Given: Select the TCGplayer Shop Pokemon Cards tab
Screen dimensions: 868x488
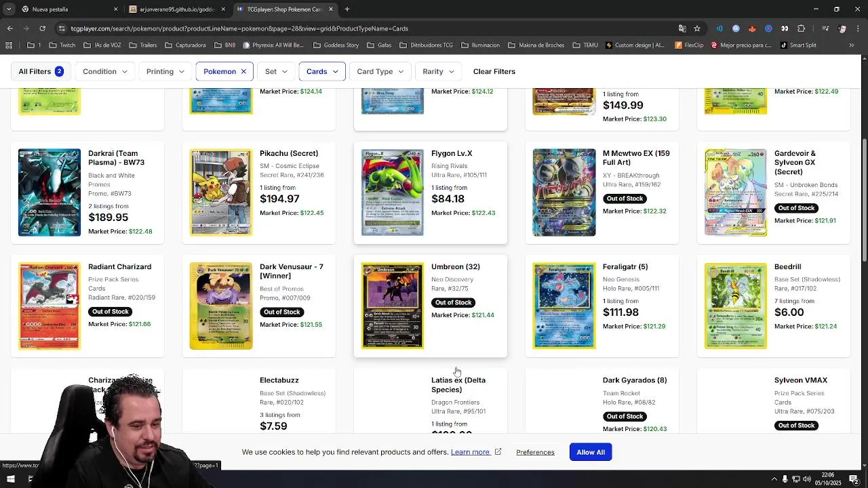Looking at the screenshot, I should (285, 9).
